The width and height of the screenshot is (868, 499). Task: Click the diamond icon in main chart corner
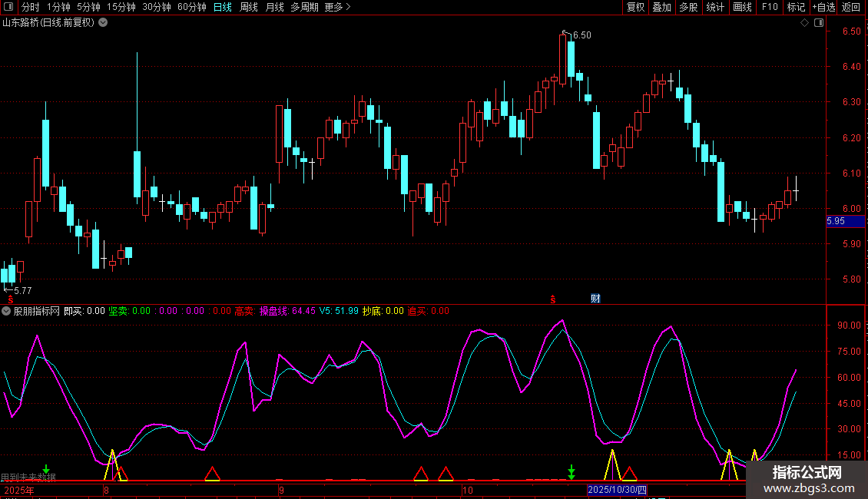click(805, 23)
